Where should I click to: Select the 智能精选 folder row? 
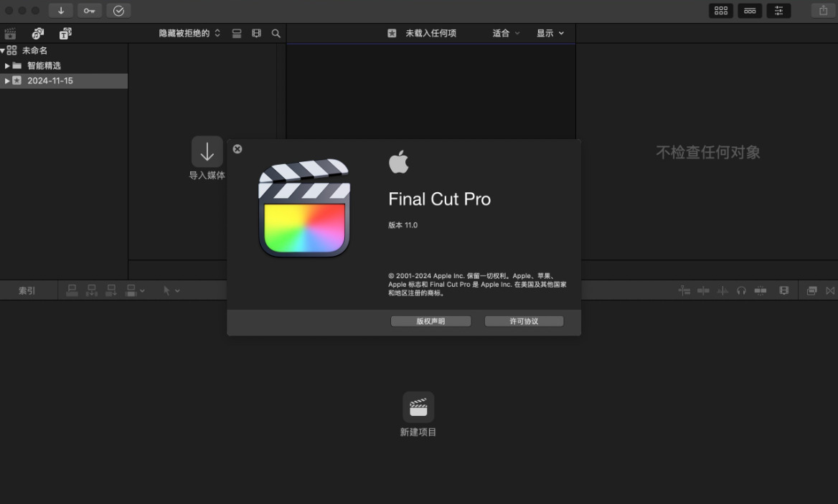64,66
